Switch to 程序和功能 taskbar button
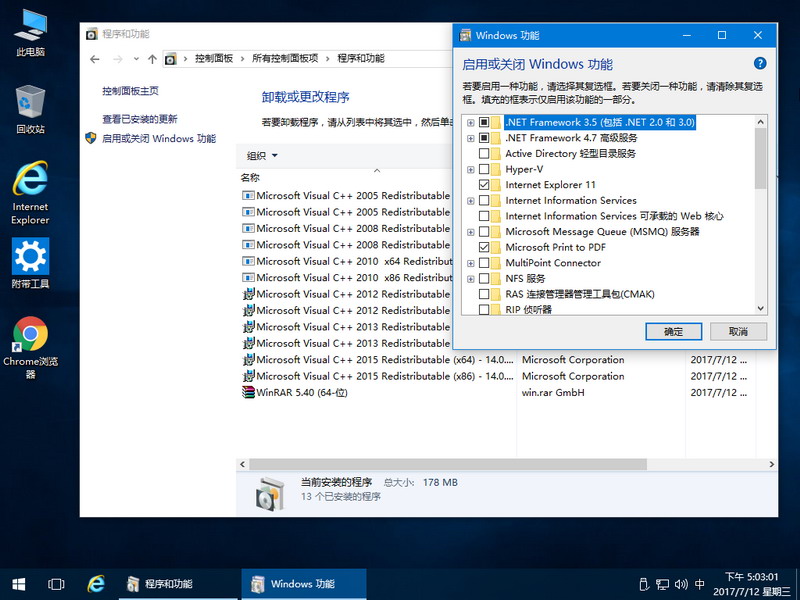 pos(178,584)
